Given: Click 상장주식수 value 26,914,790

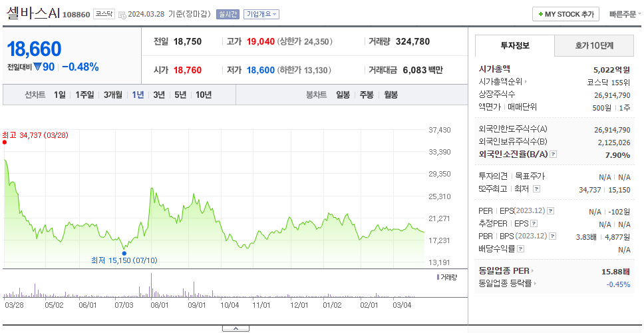Looking at the screenshot, I should pos(612,95).
